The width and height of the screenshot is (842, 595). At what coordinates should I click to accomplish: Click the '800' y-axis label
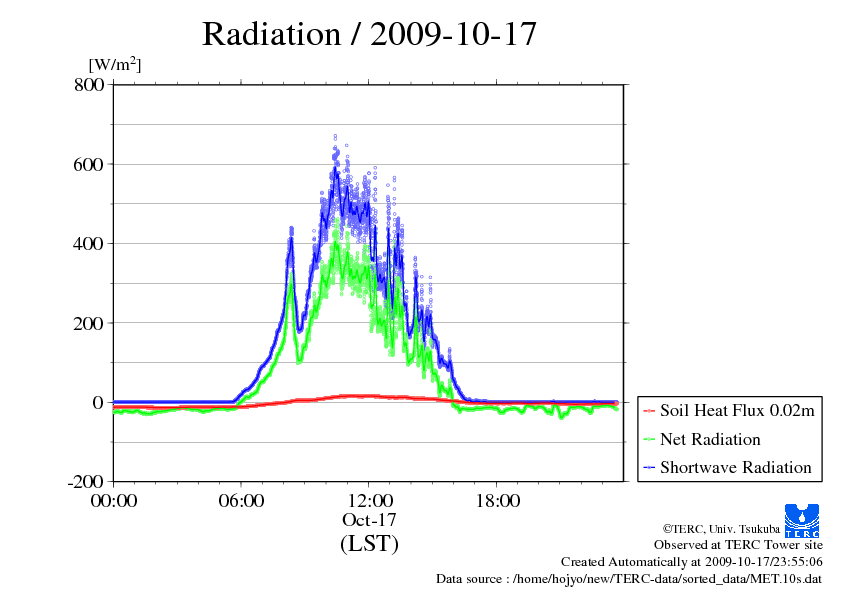89,85
